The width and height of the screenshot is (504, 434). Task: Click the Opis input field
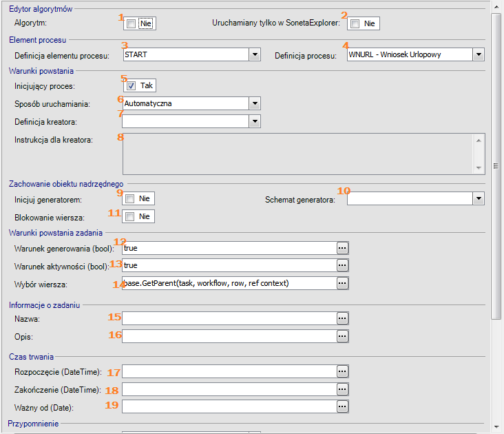[229, 337]
